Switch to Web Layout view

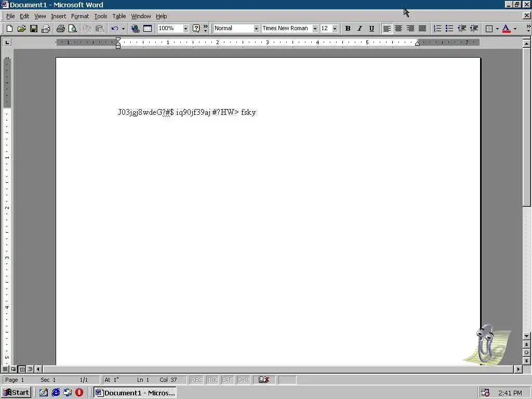(14, 369)
